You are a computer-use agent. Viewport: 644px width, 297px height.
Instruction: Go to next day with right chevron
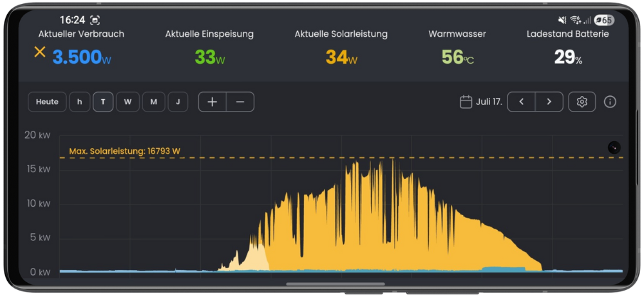point(549,102)
